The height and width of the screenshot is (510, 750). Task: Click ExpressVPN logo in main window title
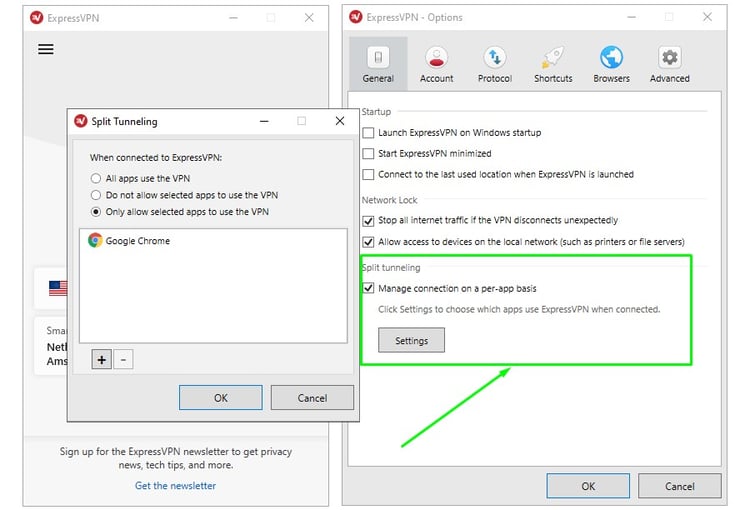36,18
